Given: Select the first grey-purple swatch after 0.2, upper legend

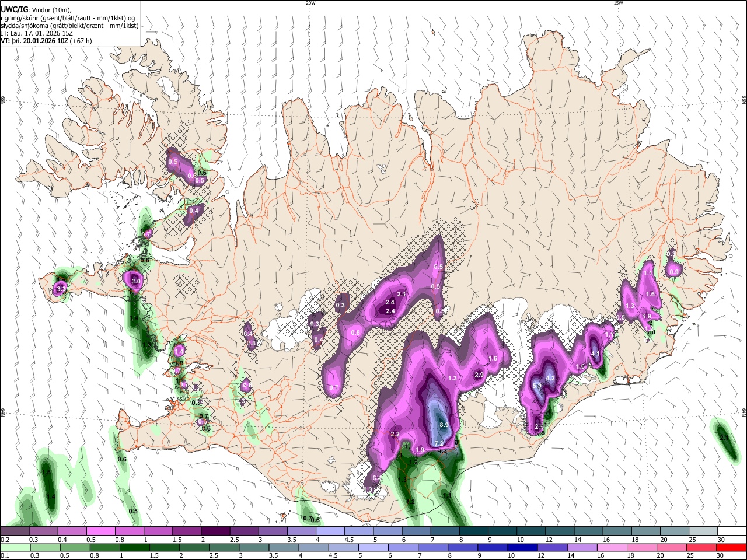Looking at the screenshot, I should point(15,531).
